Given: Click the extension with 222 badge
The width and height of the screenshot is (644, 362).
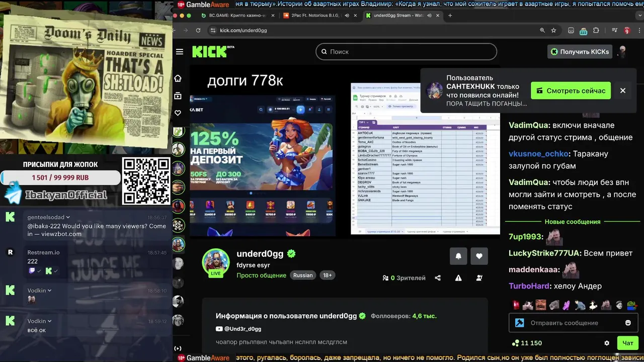Looking at the screenshot, I should pos(583,31).
